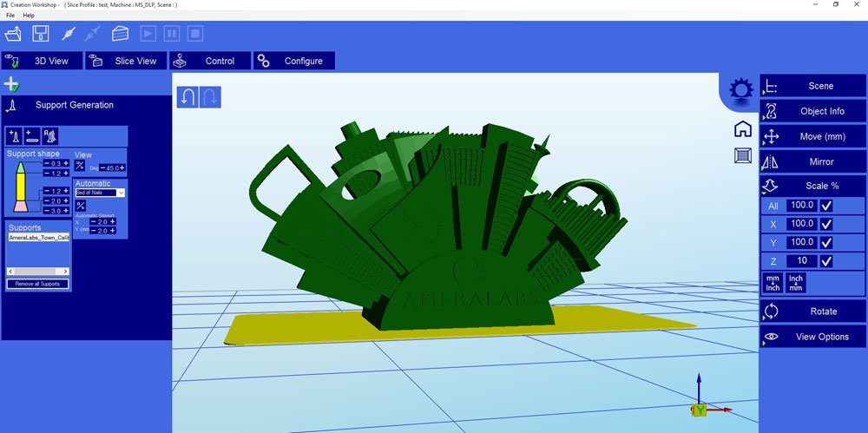Expand the Rotate panel
868x433 pixels.
pyautogui.click(x=812, y=312)
